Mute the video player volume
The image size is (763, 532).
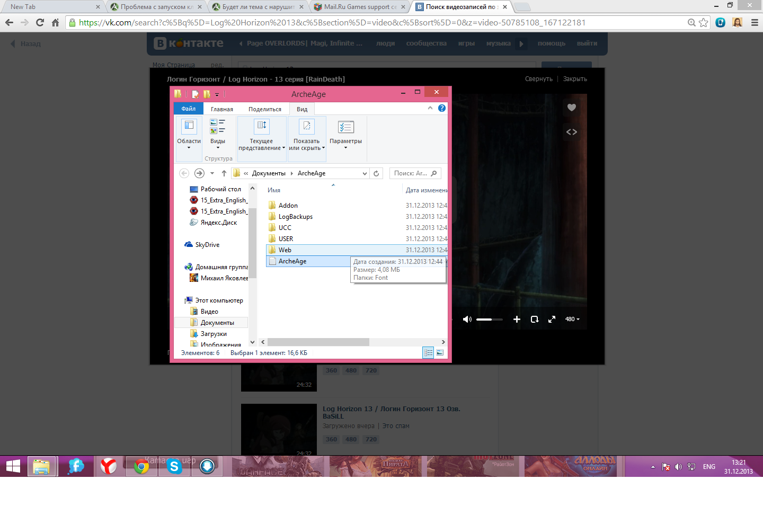pyautogui.click(x=467, y=320)
